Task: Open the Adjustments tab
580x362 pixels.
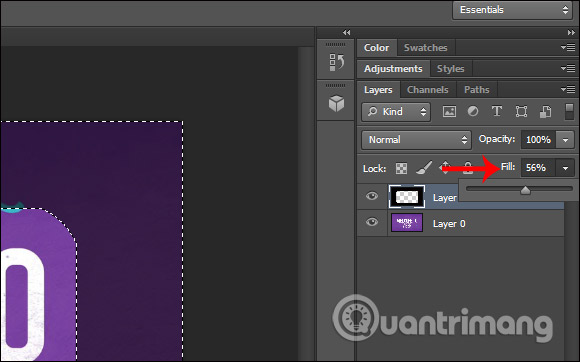Action: click(393, 69)
